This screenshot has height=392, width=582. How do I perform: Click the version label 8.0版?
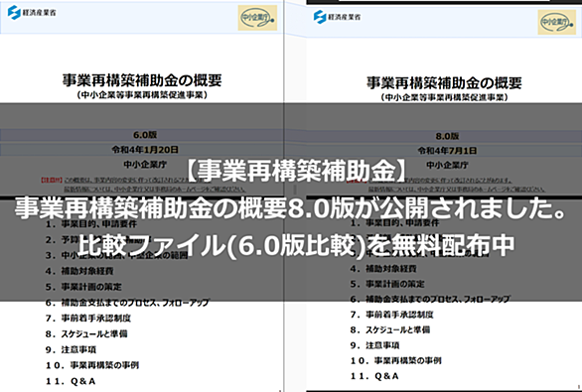point(447,136)
